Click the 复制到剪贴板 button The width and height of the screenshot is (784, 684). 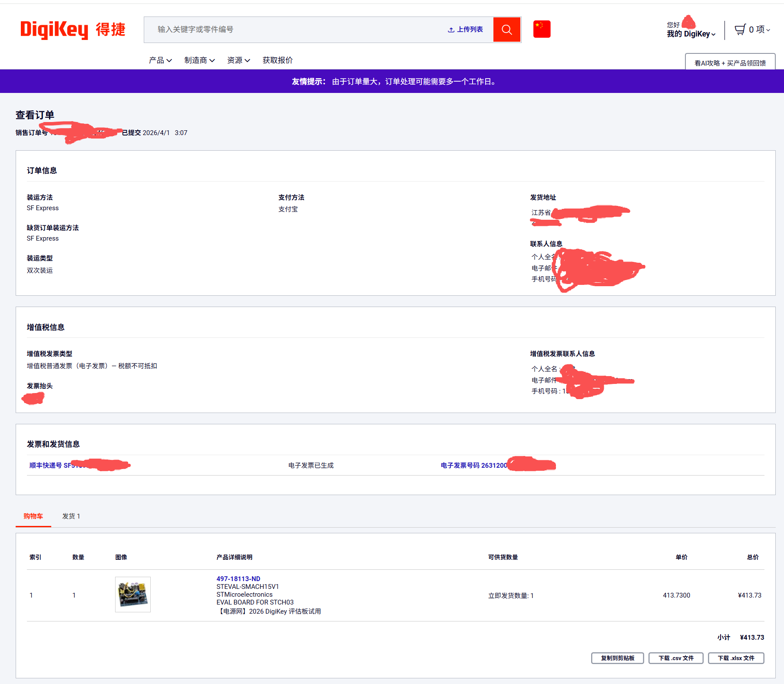(x=618, y=658)
